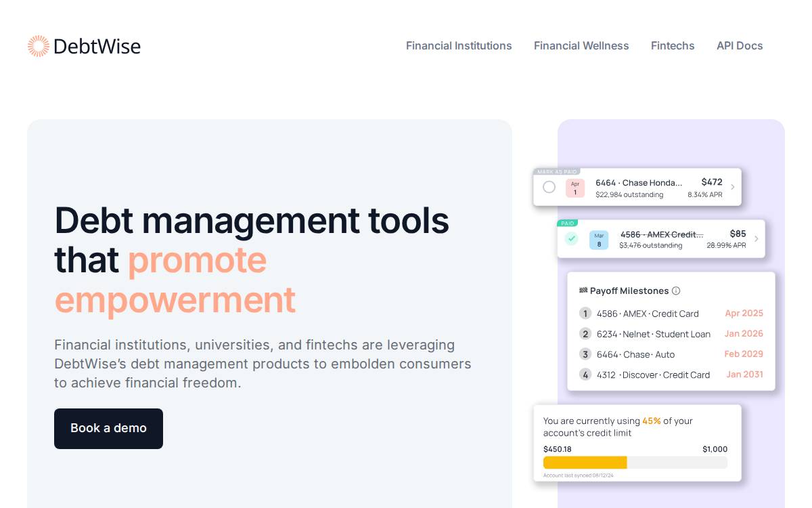Click the 'Financial institutions, universities' description paragraph

[263, 364]
